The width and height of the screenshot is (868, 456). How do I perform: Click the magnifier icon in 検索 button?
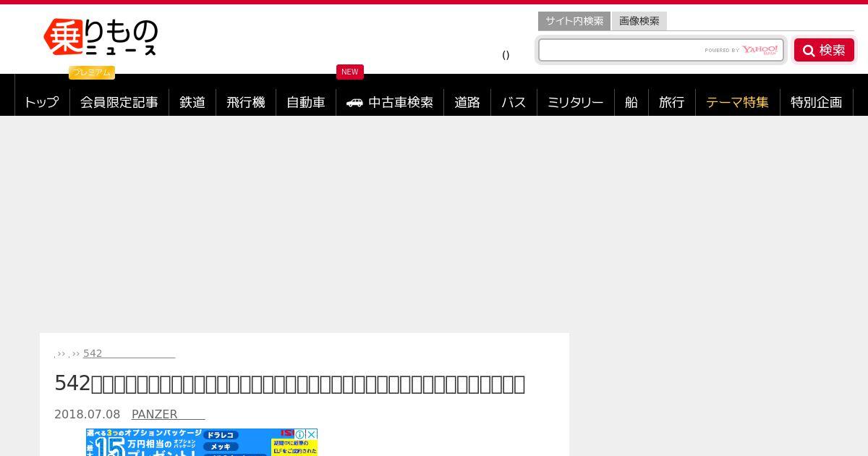pyautogui.click(x=809, y=51)
